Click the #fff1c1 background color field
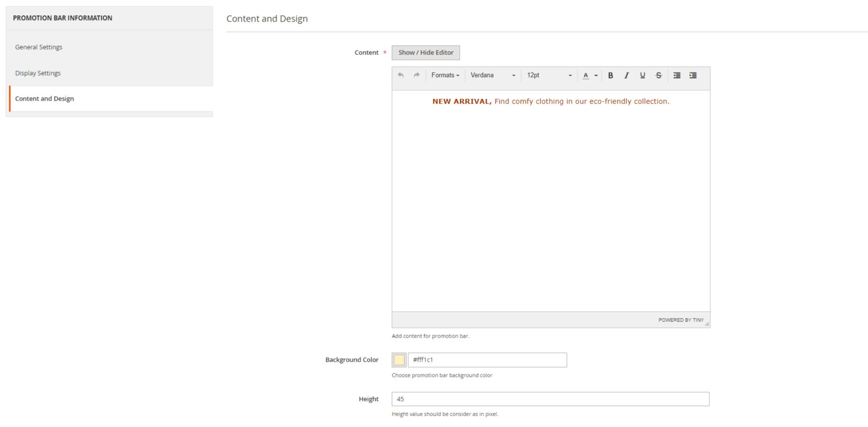 pyautogui.click(x=487, y=360)
